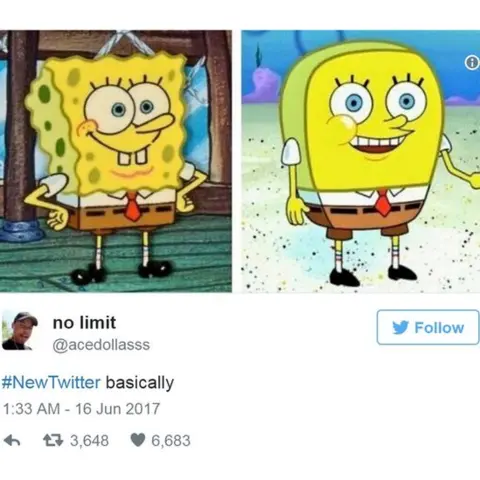Click the no limit display name
The image size is (480, 480).
[84, 322]
